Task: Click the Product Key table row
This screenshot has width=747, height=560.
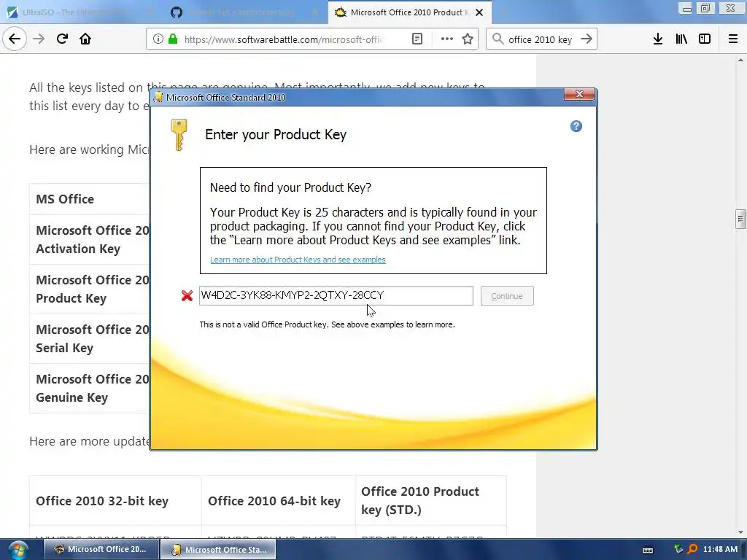Action: coord(90,289)
